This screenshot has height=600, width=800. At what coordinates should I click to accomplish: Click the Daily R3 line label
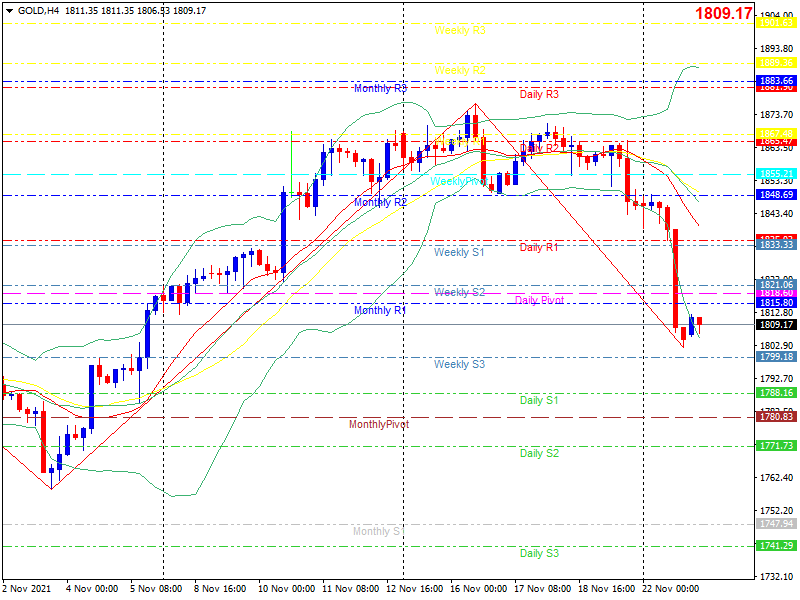539,94
